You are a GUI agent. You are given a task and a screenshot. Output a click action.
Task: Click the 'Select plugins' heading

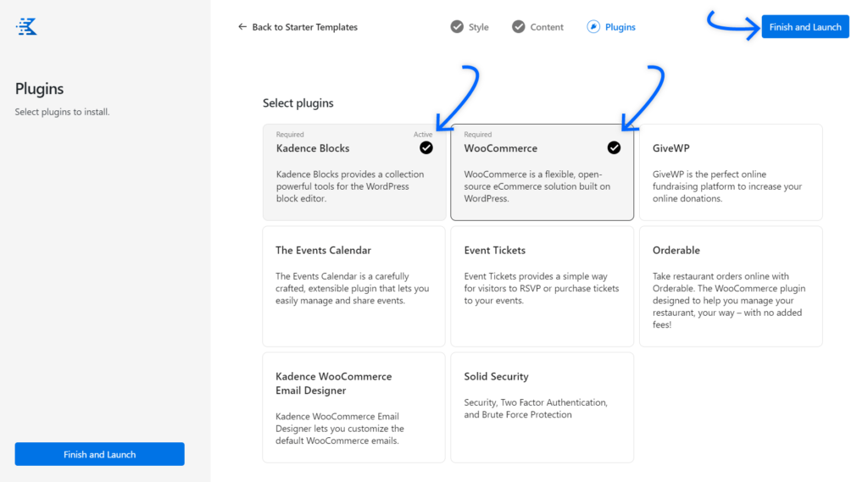298,103
